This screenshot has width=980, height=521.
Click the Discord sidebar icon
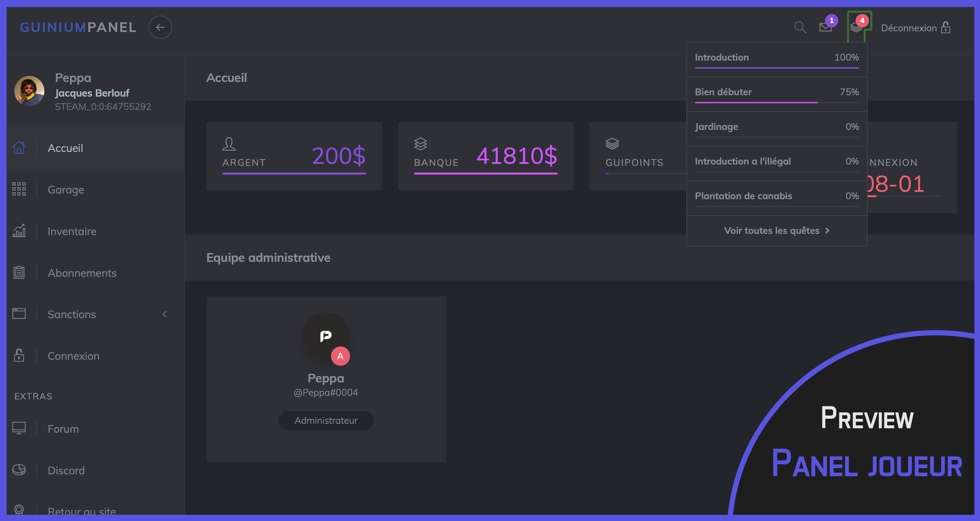[x=19, y=470]
